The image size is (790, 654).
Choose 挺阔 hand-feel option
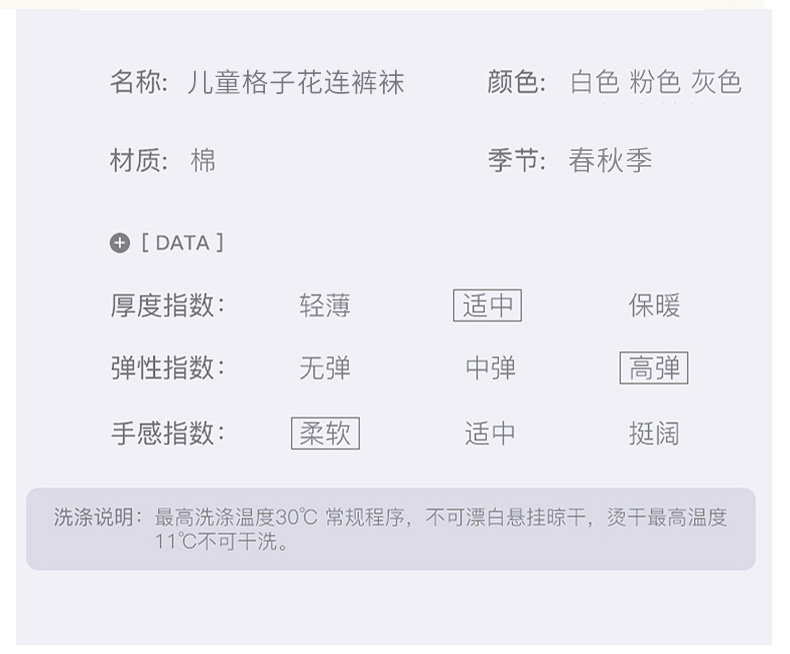point(654,433)
